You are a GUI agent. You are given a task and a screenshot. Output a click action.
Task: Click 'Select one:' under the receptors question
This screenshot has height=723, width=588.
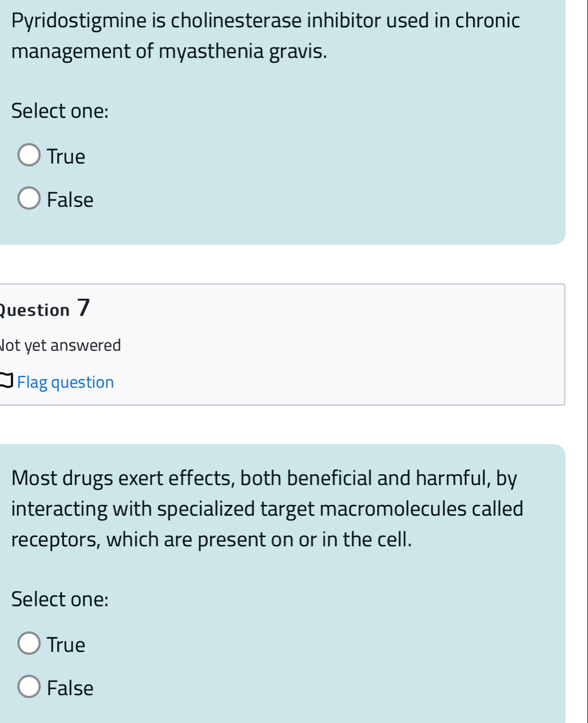pos(60,599)
